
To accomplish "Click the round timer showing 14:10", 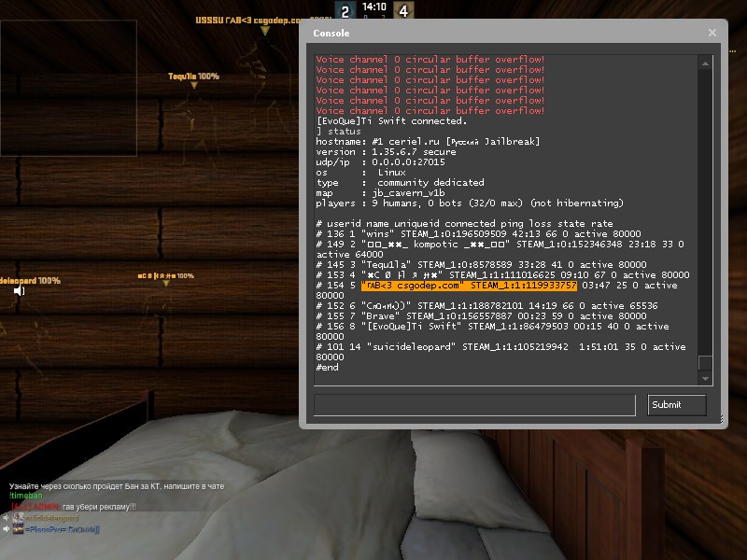I will pos(373,7).
